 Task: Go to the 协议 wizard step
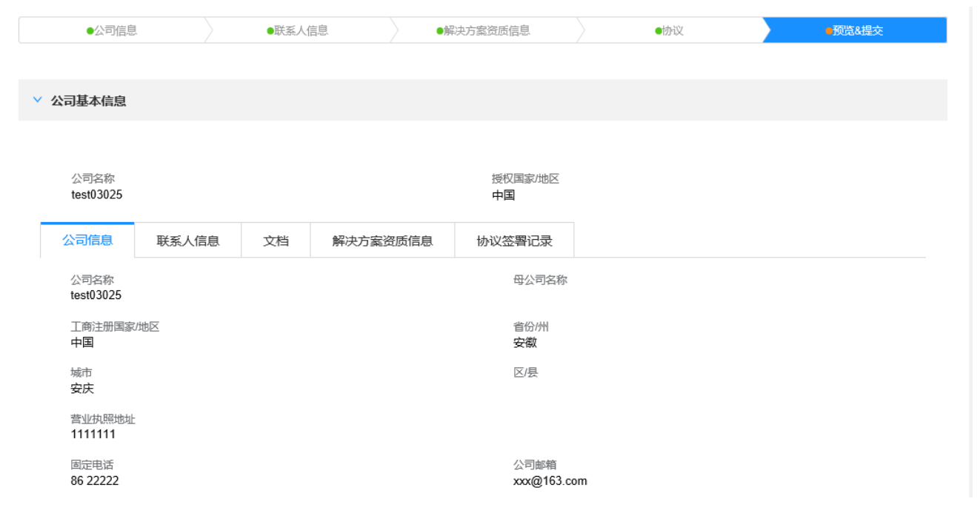[x=669, y=30]
